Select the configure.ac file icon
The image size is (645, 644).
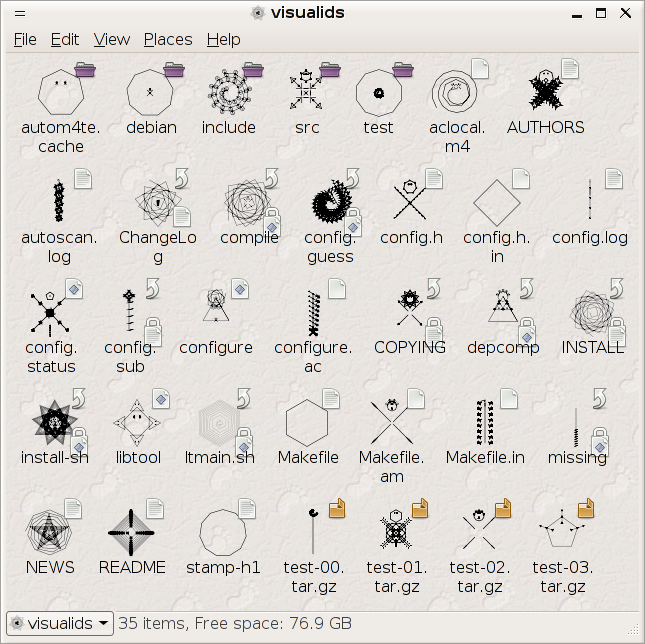pyautogui.click(x=314, y=313)
